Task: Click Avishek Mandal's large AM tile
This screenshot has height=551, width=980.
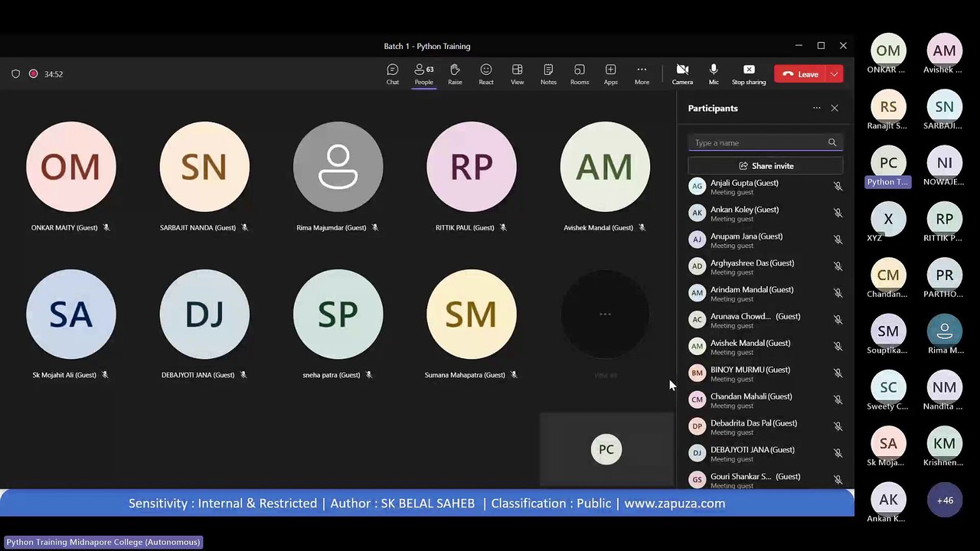Action: 605,167
